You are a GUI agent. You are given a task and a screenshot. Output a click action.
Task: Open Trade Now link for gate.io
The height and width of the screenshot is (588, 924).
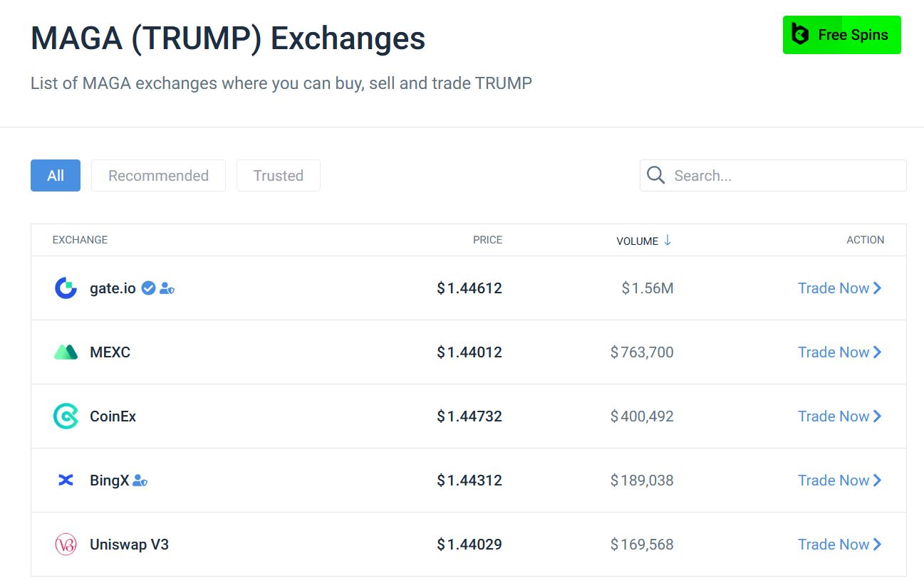coord(840,288)
